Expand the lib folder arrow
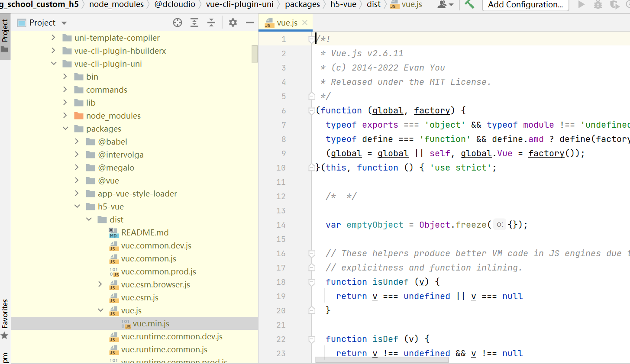 65,103
